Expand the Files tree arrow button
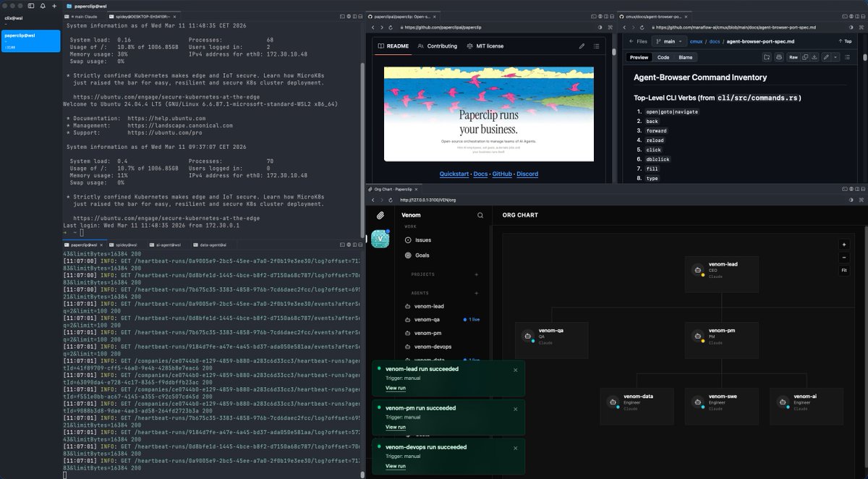Screen dimensions: 868x479 click(637, 41)
